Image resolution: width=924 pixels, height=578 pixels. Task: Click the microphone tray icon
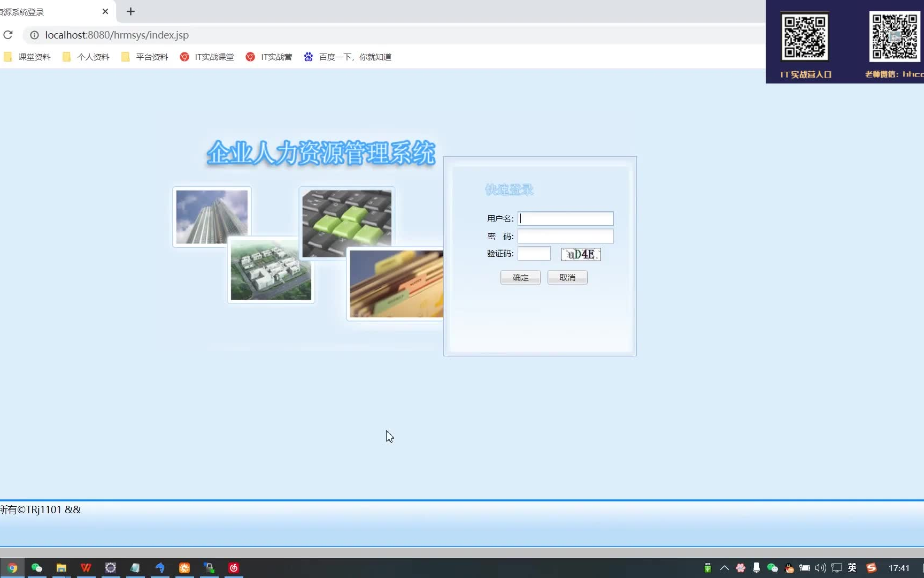756,568
